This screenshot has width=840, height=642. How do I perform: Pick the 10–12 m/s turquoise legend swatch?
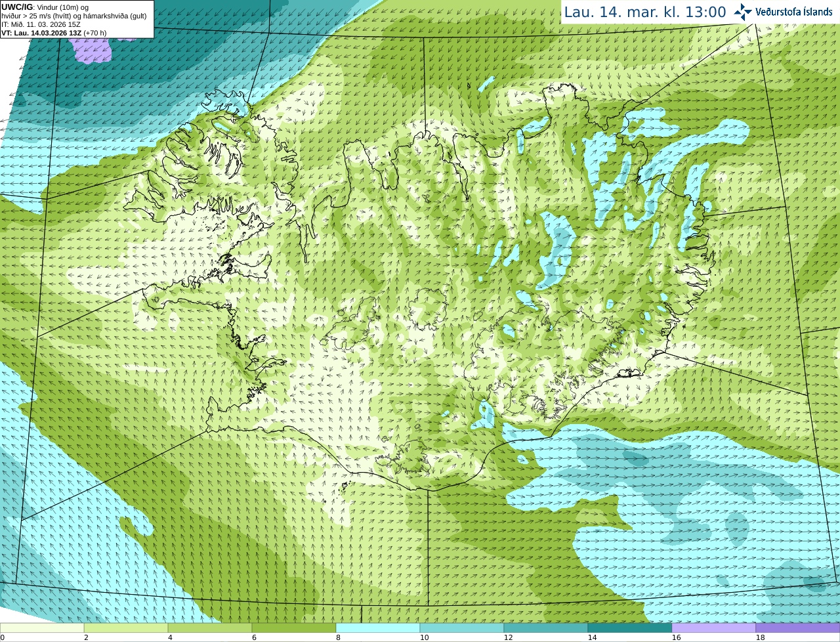pyautogui.click(x=462, y=628)
